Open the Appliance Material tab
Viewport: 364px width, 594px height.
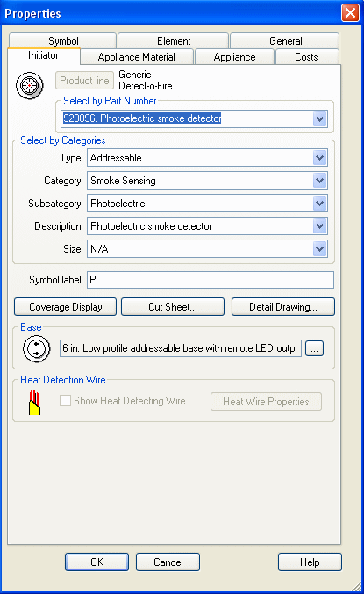137,57
